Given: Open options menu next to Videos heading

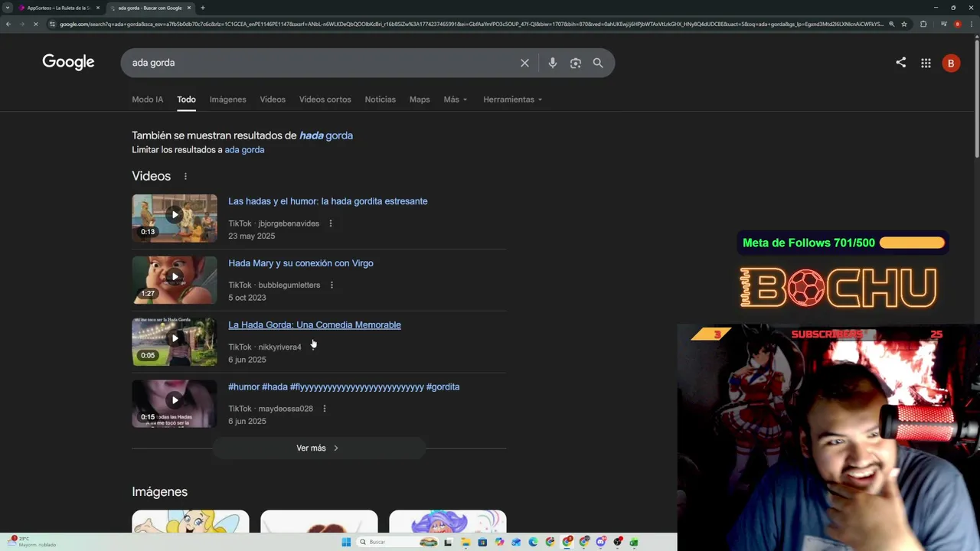Looking at the screenshot, I should tap(185, 176).
